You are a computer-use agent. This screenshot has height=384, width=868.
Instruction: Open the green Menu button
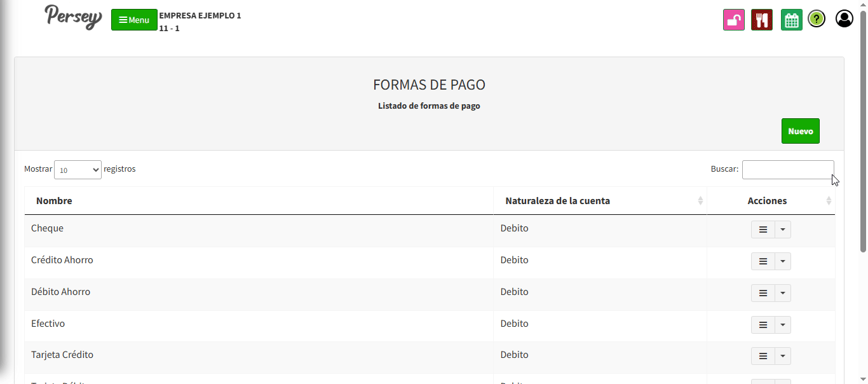click(134, 20)
